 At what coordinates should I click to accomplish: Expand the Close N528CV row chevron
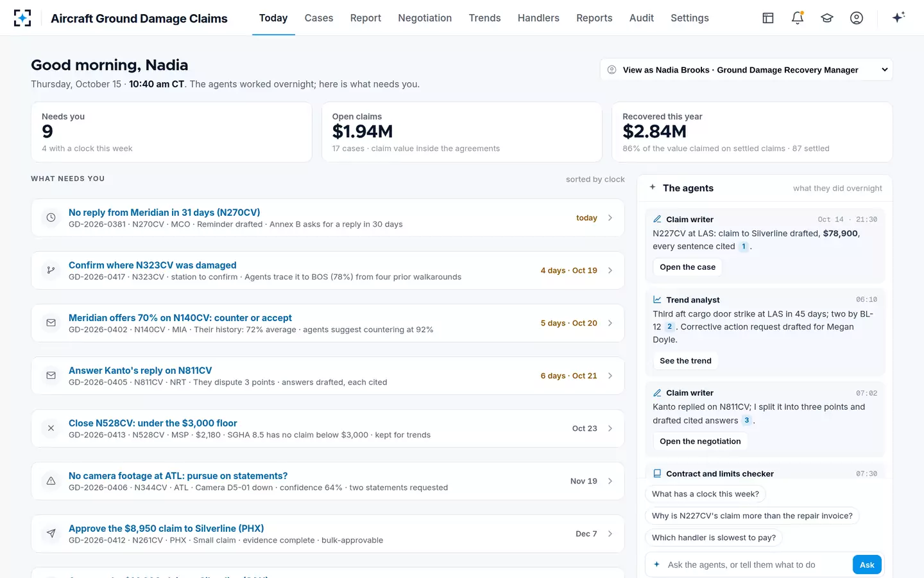pos(610,428)
